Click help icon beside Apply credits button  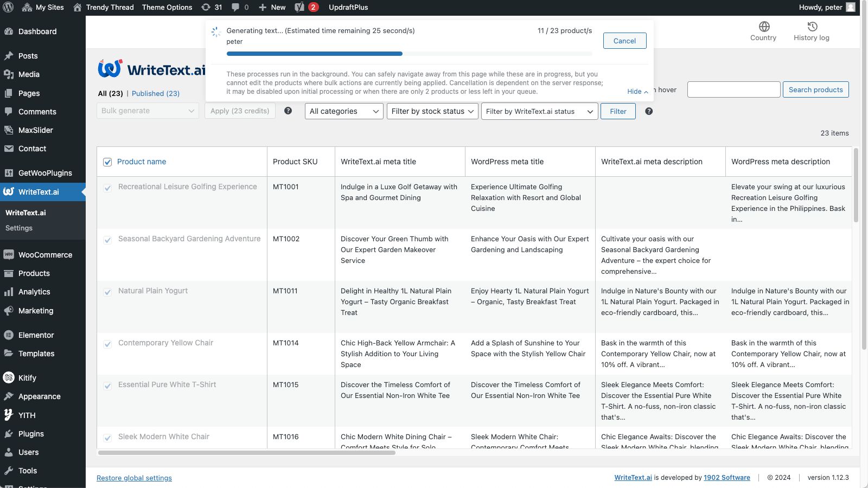(288, 111)
